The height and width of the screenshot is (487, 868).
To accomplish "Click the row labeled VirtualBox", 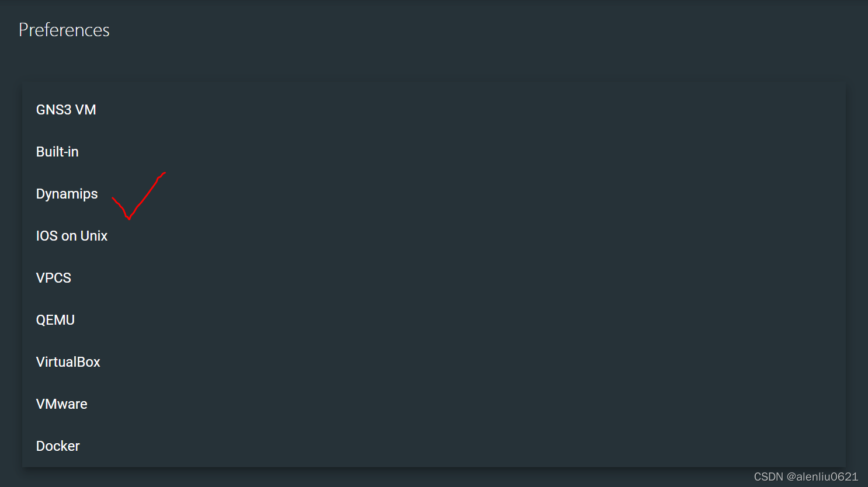I will pyautogui.click(x=434, y=362).
